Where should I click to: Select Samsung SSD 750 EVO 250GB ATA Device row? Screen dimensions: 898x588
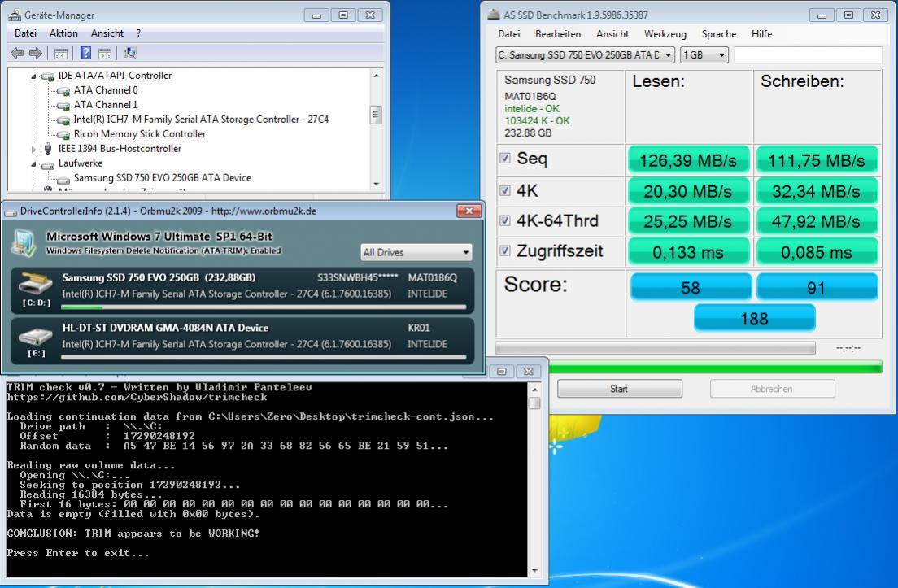162,178
